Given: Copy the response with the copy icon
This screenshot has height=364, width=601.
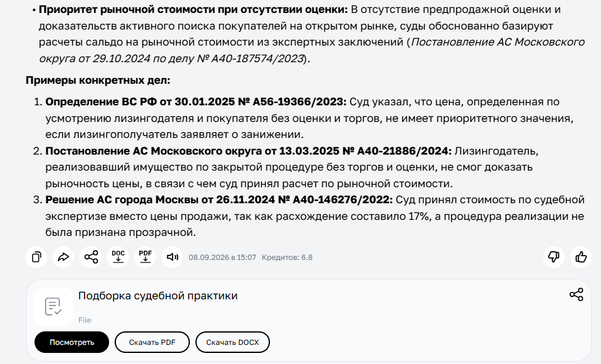Looking at the screenshot, I should 36,257.
